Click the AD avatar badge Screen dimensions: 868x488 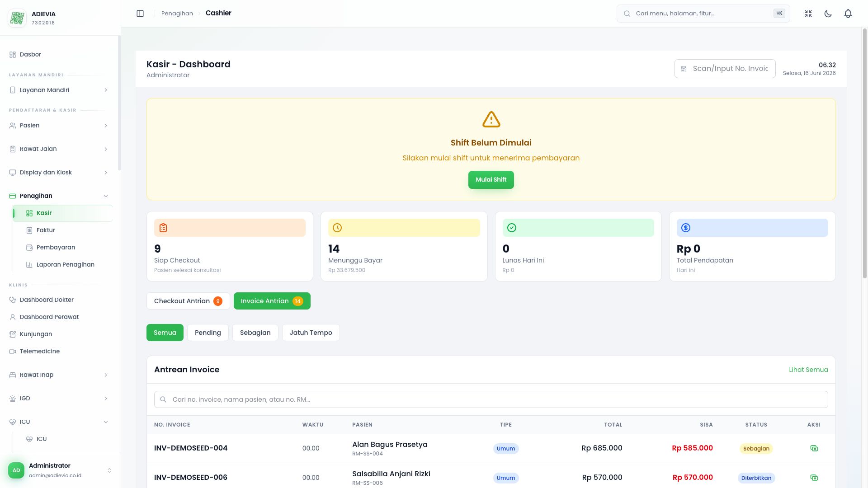pyautogui.click(x=16, y=470)
